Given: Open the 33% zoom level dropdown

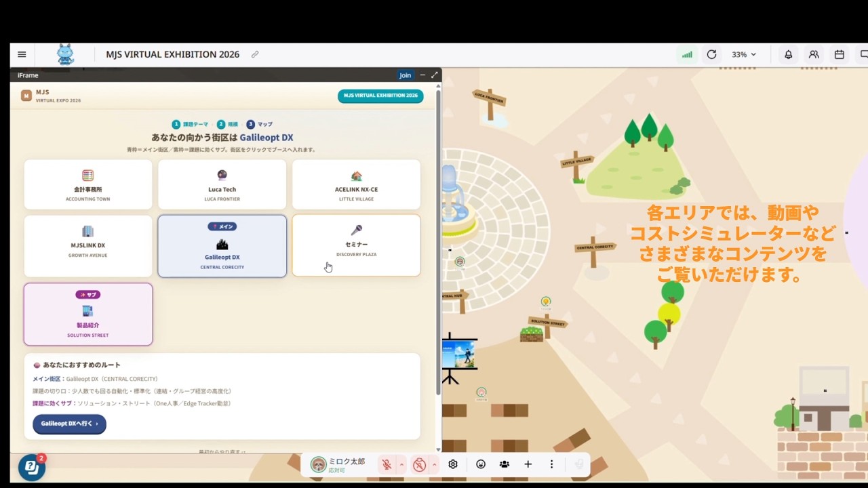Looking at the screenshot, I should click(x=744, y=54).
